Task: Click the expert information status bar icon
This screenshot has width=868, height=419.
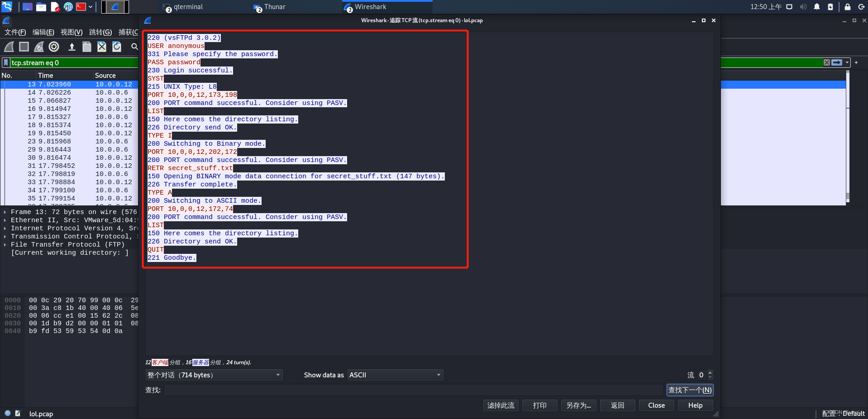Action: click(8, 413)
